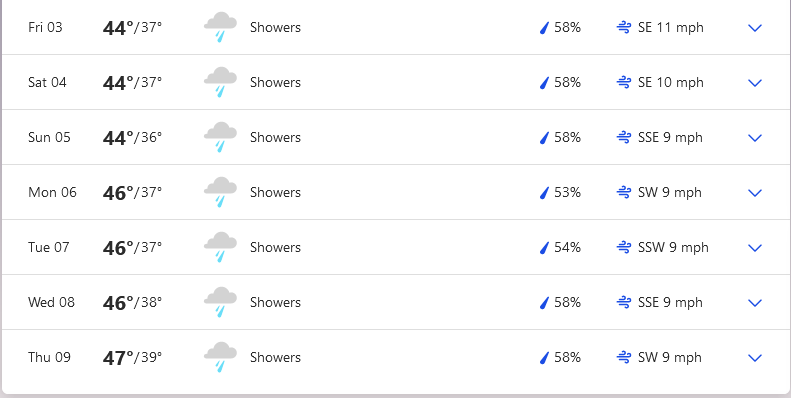This screenshot has height=398, width=791.
Task: Click the wind icon beside SE 10 mph
Action: coord(624,83)
